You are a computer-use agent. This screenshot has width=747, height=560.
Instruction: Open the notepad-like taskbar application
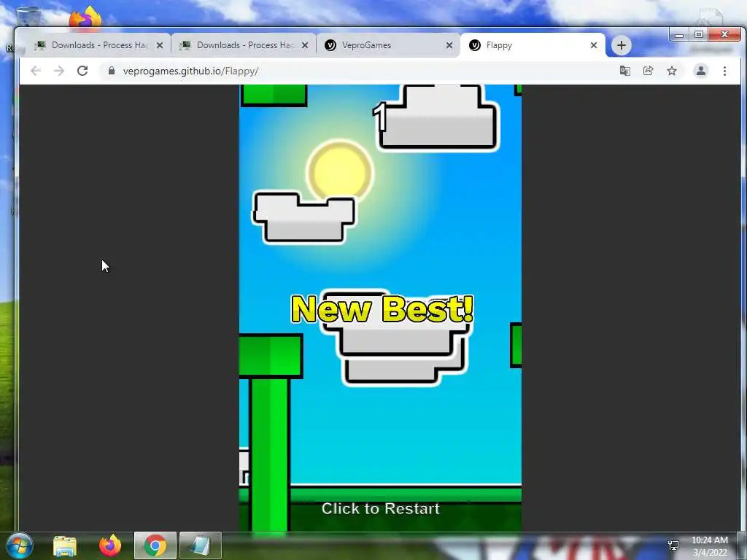(201, 545)
